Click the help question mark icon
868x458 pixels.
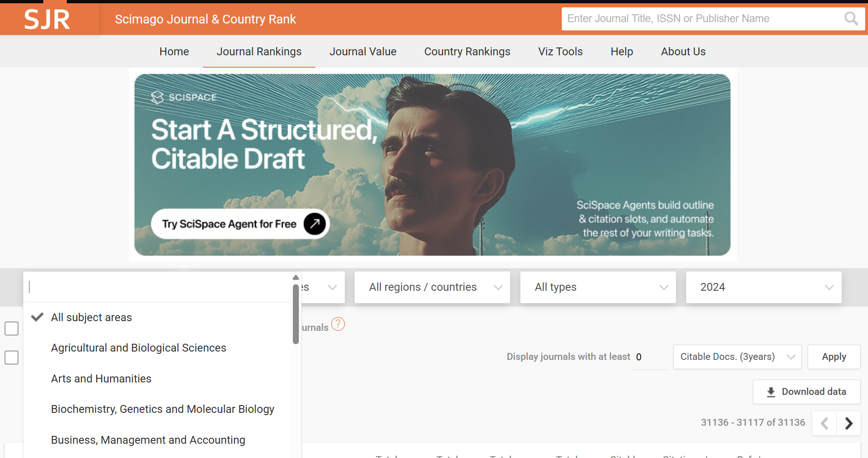[x=338, y=324]
